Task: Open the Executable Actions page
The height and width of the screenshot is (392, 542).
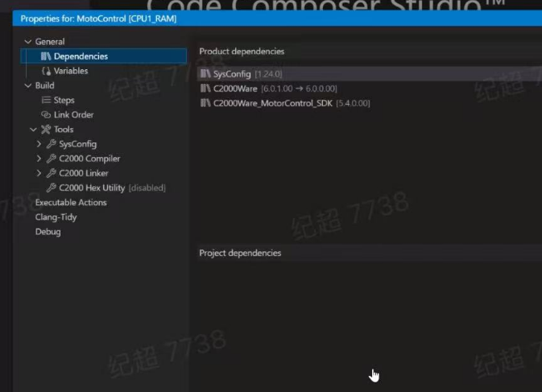Action: pyautogui.click(x=71, y=202)
